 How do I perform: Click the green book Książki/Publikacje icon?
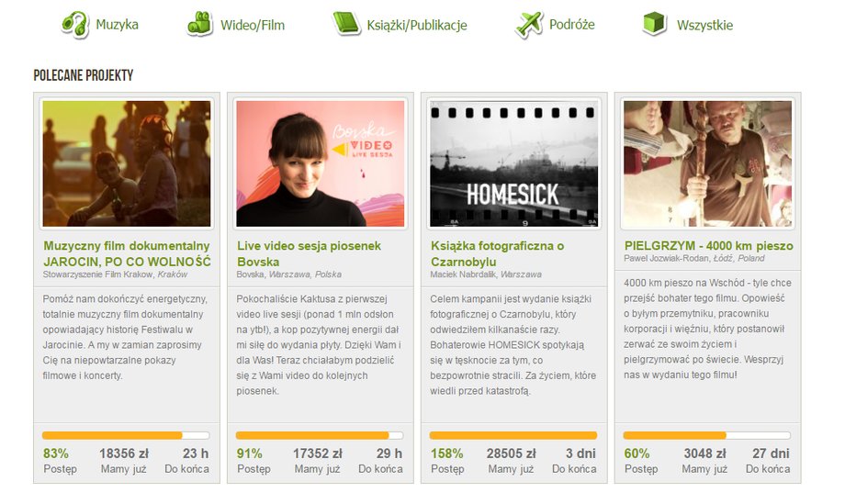346,24
